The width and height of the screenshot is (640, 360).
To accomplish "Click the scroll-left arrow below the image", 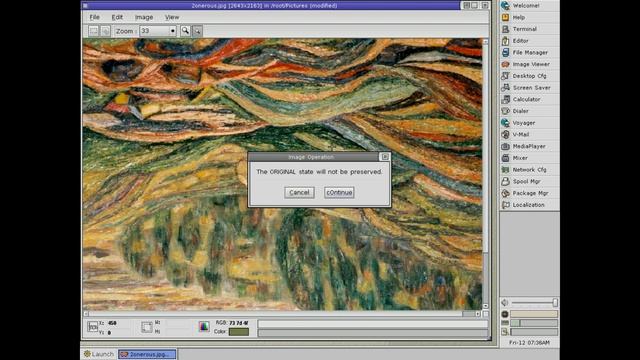I will (86, 314).
